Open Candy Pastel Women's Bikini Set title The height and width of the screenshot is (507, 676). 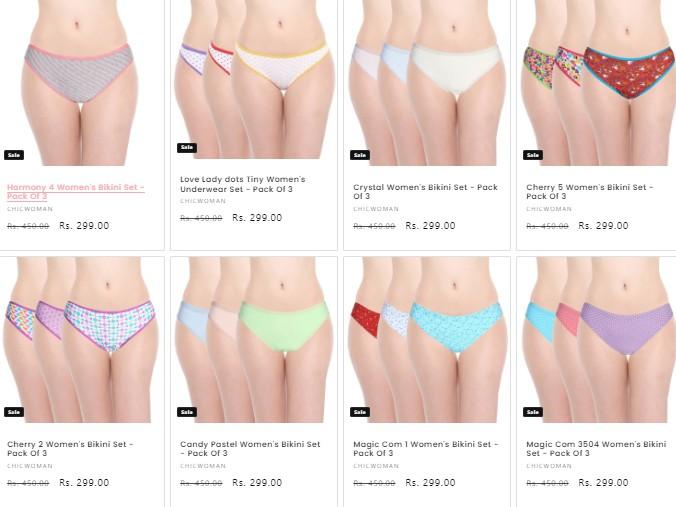250,448
